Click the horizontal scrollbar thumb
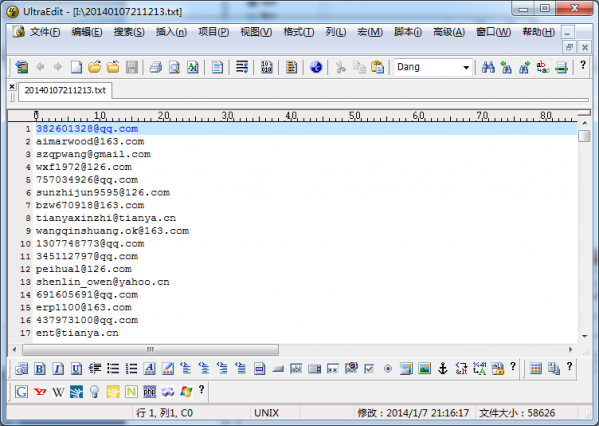Image resolution: width=599 pixels, height=426 pixels. click(x=150, y=350)
